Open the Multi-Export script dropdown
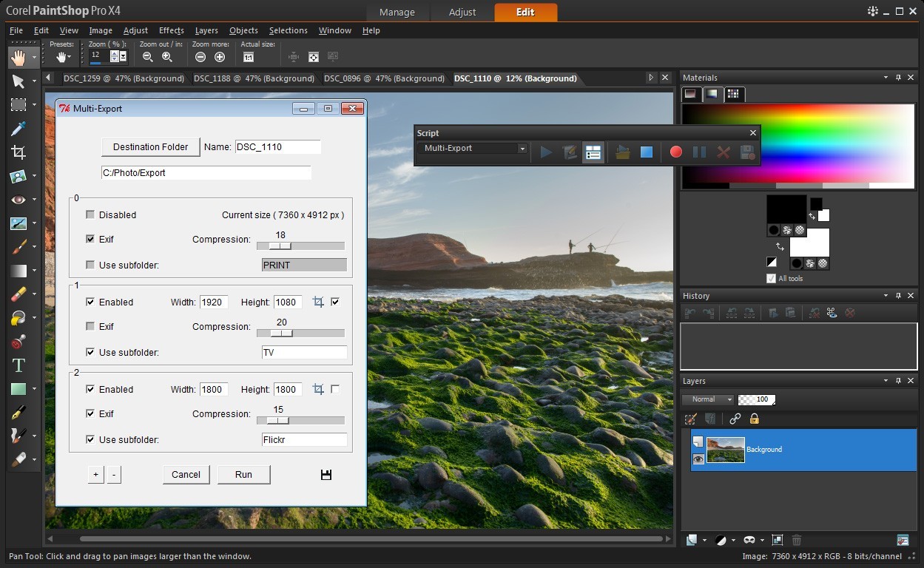This screenshot has height=568, width=924. [x=522, y=148]
